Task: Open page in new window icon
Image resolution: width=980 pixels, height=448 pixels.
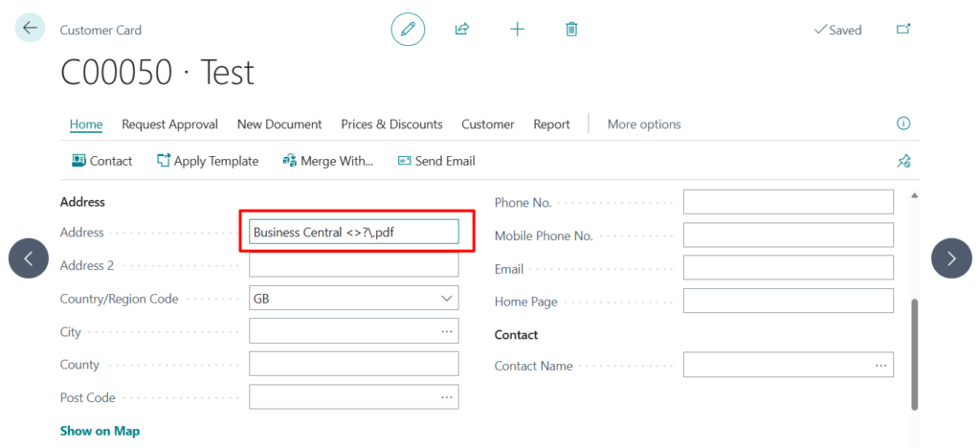Action: coord(902,30)
